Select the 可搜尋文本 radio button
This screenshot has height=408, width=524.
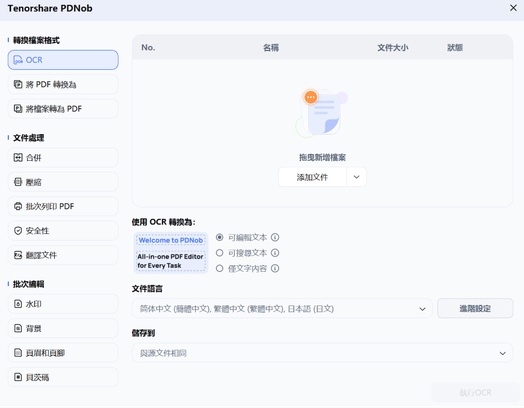220,253
